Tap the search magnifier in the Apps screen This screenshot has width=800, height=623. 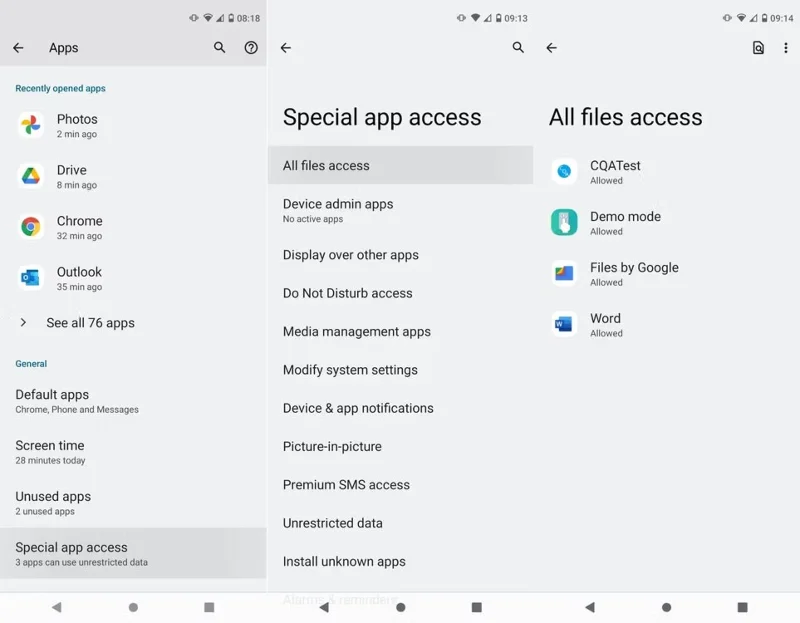pyautogui.click(x=219, y=47)
